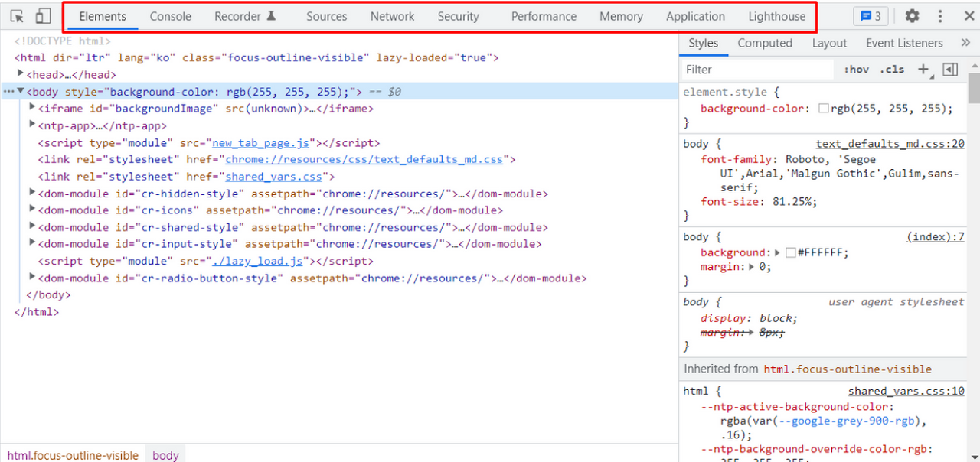Image resolution: width=980 pixels, height=462 pixels.
Task: Close the DevTools panel
Action: 969,16
